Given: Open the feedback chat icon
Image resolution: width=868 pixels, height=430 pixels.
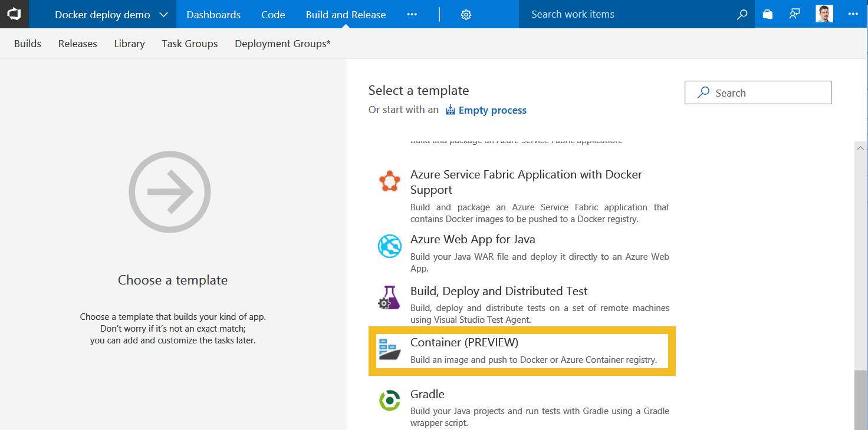Looking at the screenshot, I should click(x=795, y=14).
